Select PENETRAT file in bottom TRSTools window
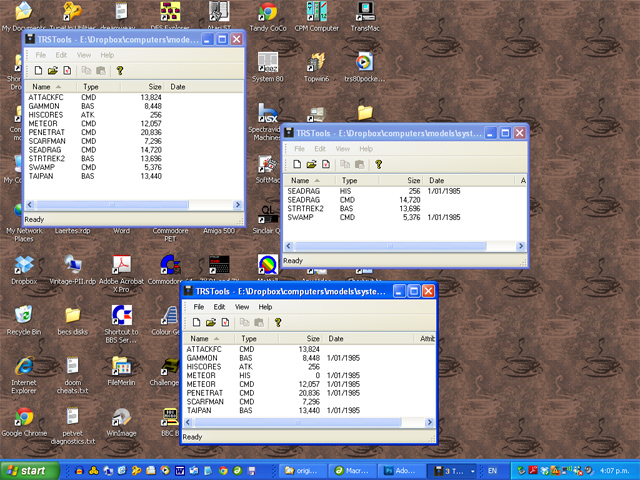The width and height of the screenshot is (640, 480). pos(204,393)
